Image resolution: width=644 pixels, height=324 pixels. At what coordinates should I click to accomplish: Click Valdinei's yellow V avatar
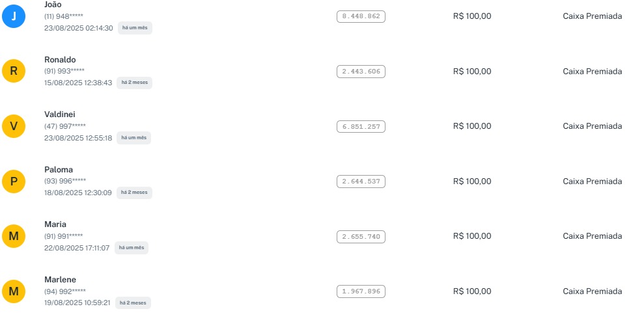click(14, 126)
